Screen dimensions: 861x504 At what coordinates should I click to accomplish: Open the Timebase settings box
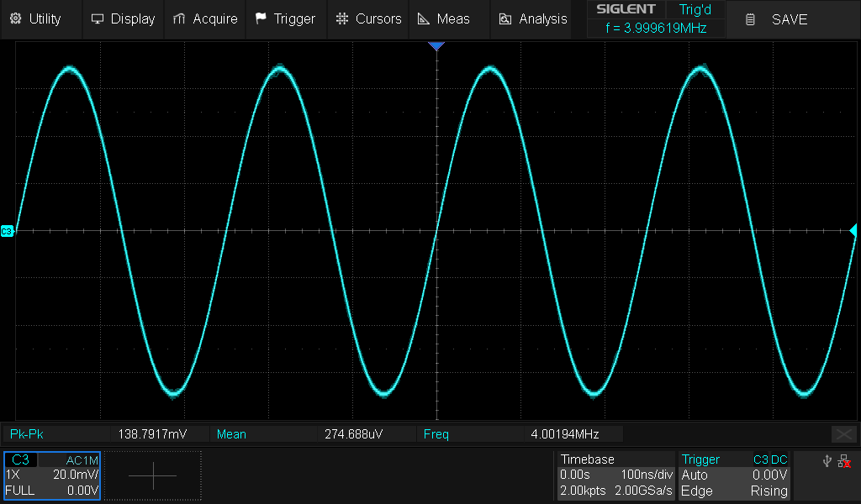(616, 475)
